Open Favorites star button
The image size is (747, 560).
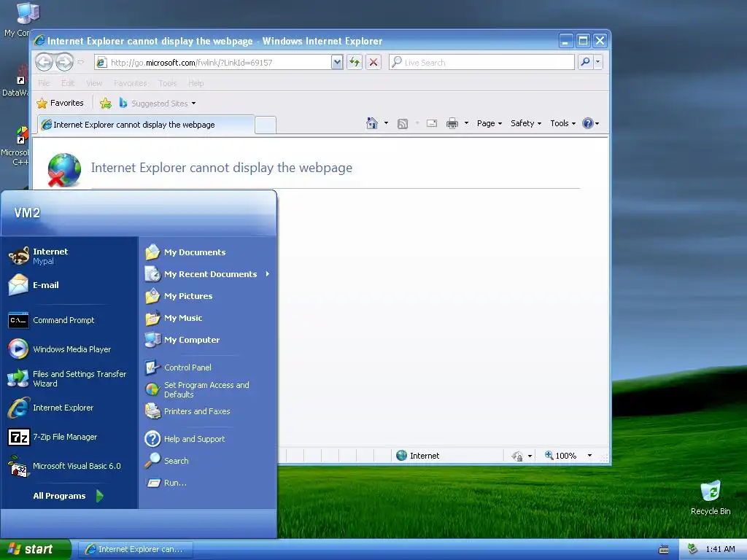(x=60, y=103)
